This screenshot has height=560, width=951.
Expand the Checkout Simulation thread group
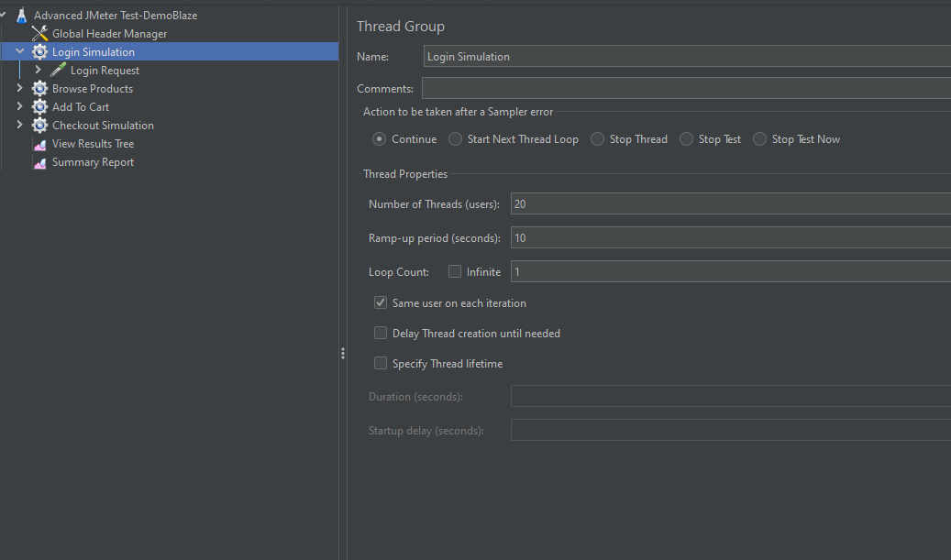tap(19, 125)
